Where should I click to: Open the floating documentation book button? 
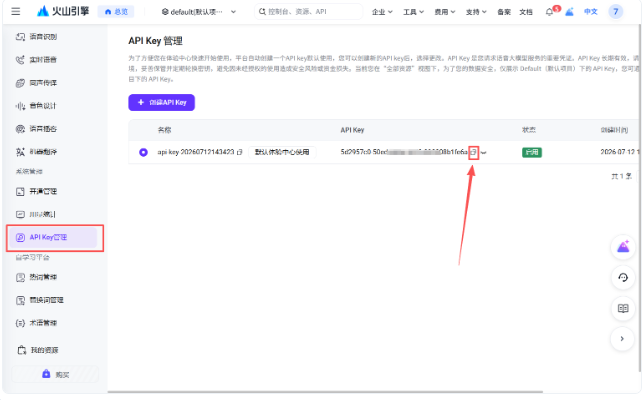coord(623,308)
